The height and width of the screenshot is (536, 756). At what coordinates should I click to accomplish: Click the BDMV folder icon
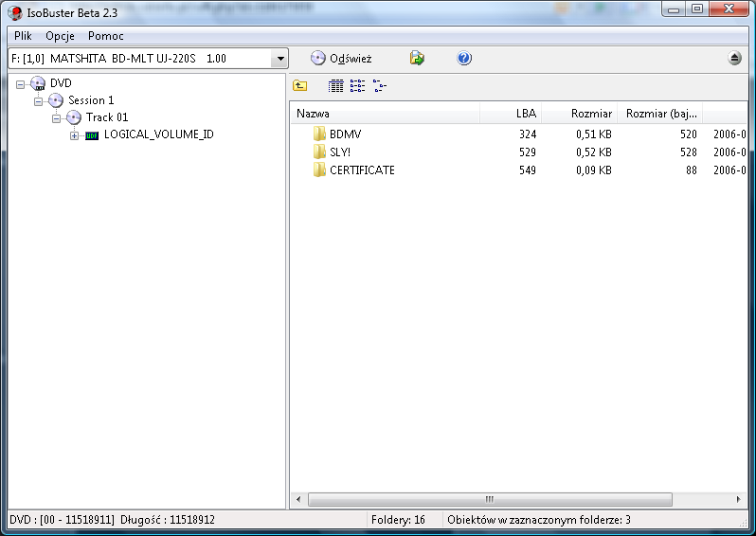click(x=319, y=134)
